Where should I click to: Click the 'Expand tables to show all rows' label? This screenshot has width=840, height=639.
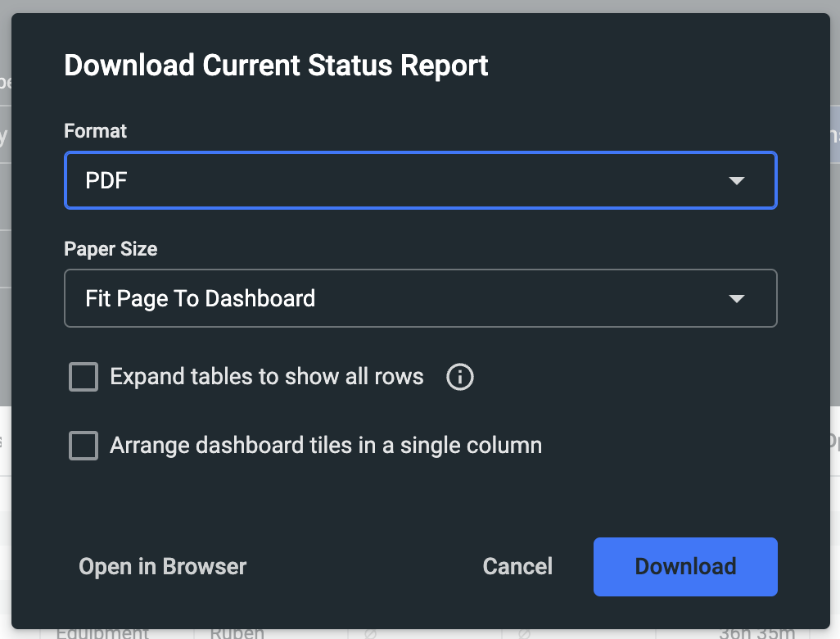point(267,377)
